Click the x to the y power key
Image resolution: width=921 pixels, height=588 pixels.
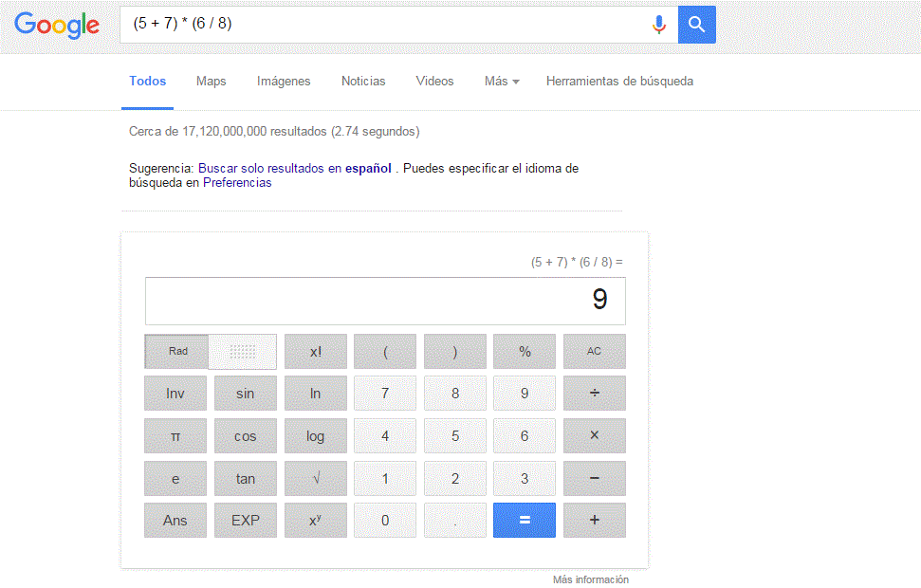pyautogui.click(x=316, y=520)
